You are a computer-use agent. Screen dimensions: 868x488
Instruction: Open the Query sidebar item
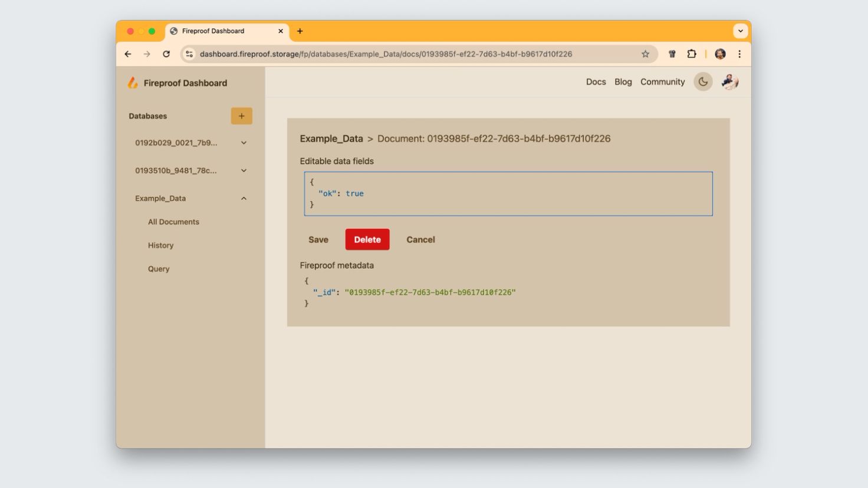[159, 269]
